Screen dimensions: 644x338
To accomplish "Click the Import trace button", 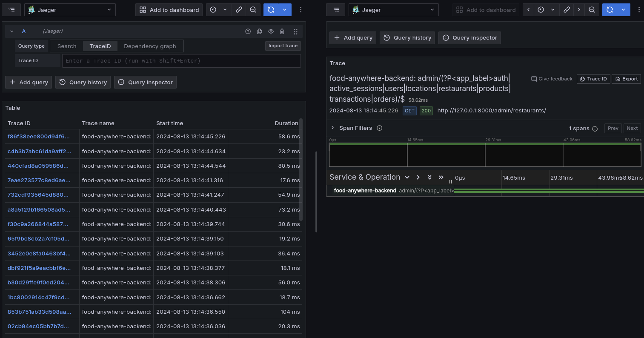I will pyautogui.click(x=283, y=46).
